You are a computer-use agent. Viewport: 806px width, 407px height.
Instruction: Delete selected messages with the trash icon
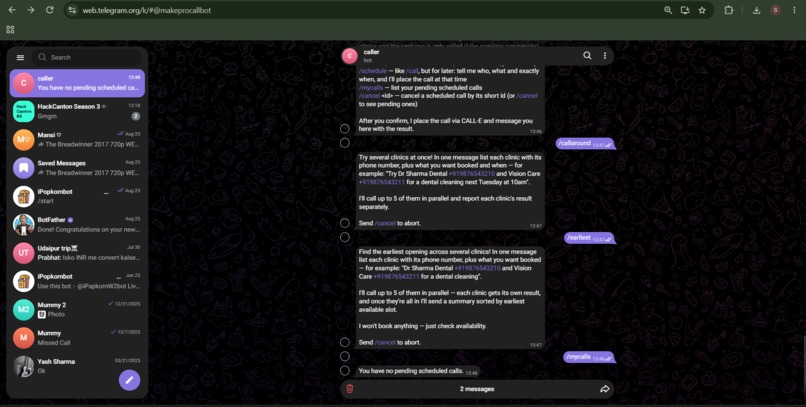350,389
